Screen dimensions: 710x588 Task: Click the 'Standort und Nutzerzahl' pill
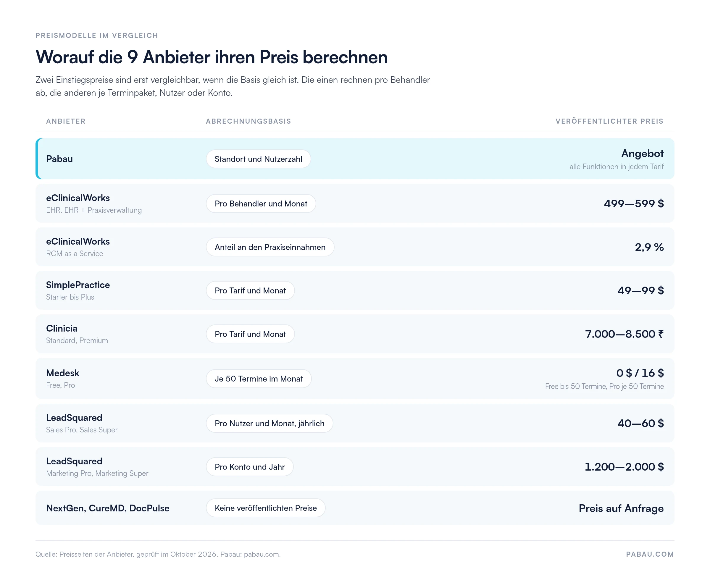coord(258,159)
